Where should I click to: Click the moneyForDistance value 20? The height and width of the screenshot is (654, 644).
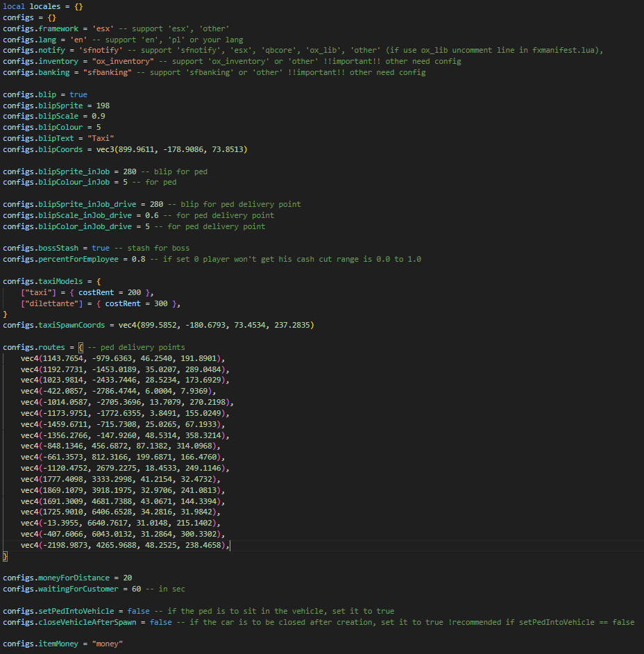pyautogui.click(x=127, y=578)
